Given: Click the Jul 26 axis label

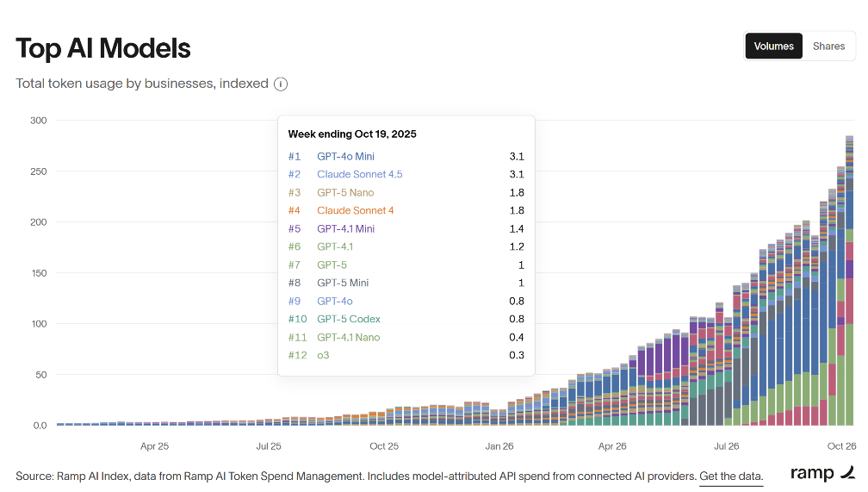Looking at the screenshot, I should pos(726,446).
